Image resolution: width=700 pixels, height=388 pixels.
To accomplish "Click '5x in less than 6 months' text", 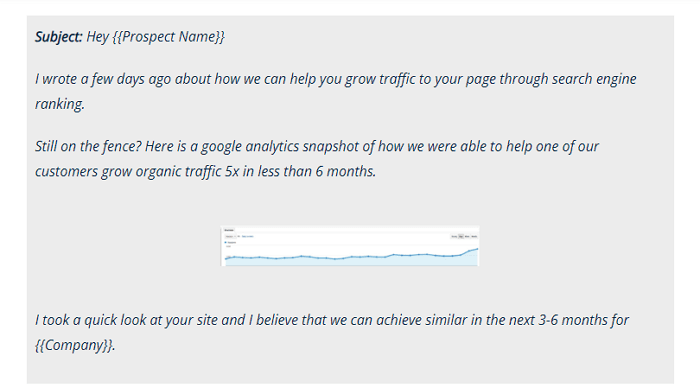I will click(x=300, y=171).
